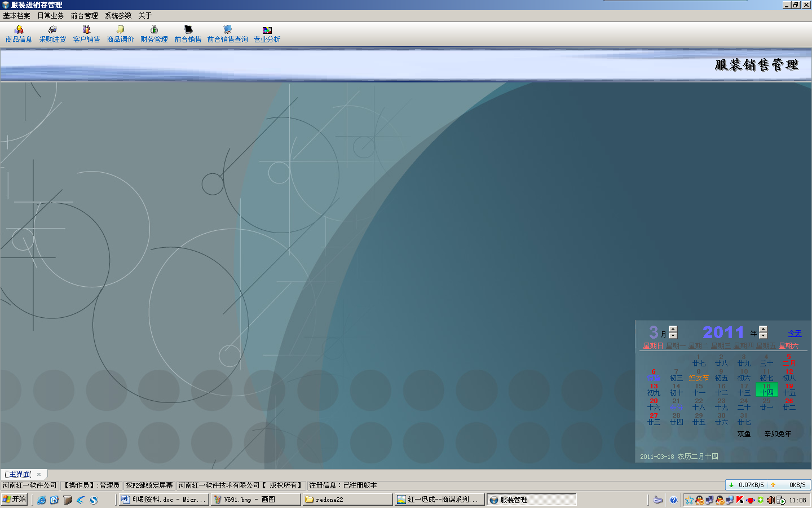This screenshot has width=812, height=508.
Task: Open 前台销售查询 sales query icon
Action: (x=227, y=34)
